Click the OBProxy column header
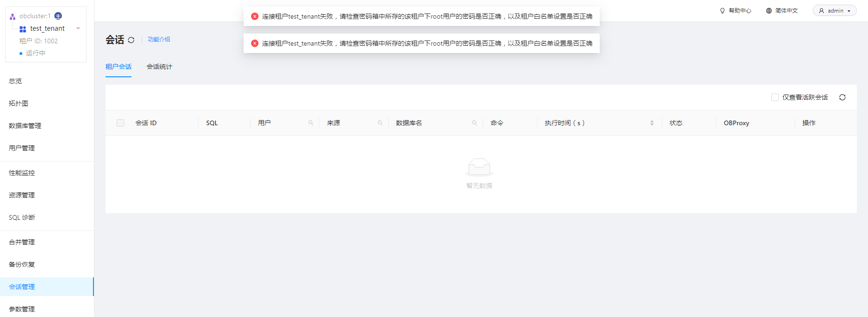The width and height of the screenshot is (868, 317). tap(736, 123)
